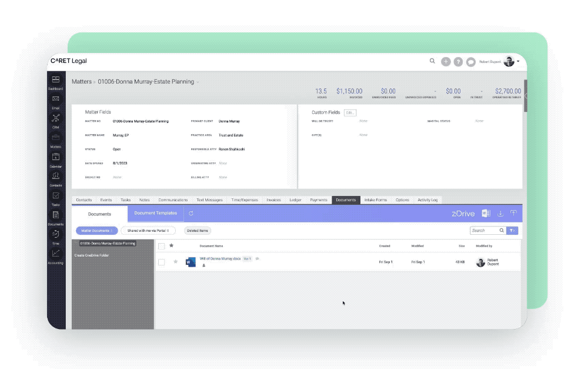Screen dimensions: 588x369
Task: Select the Document Templates tab
Action: tap(155, 214)
